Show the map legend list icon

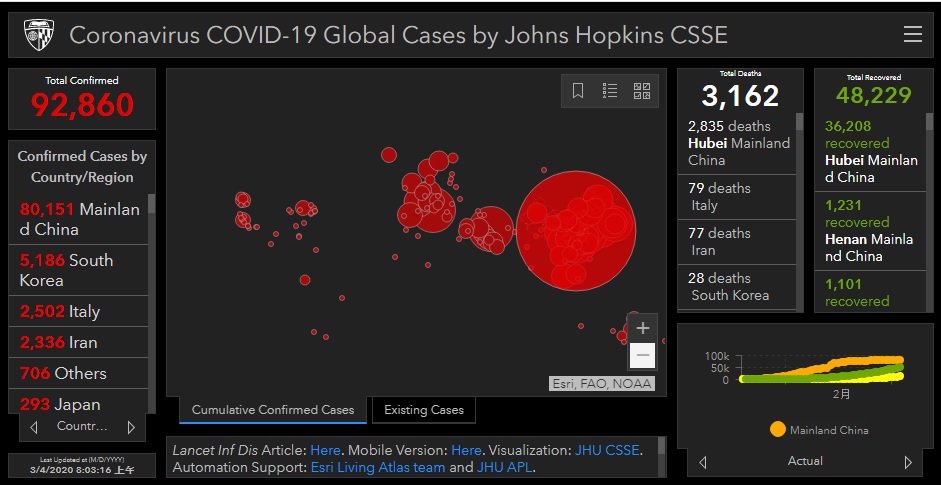click(x=610, y=91)
